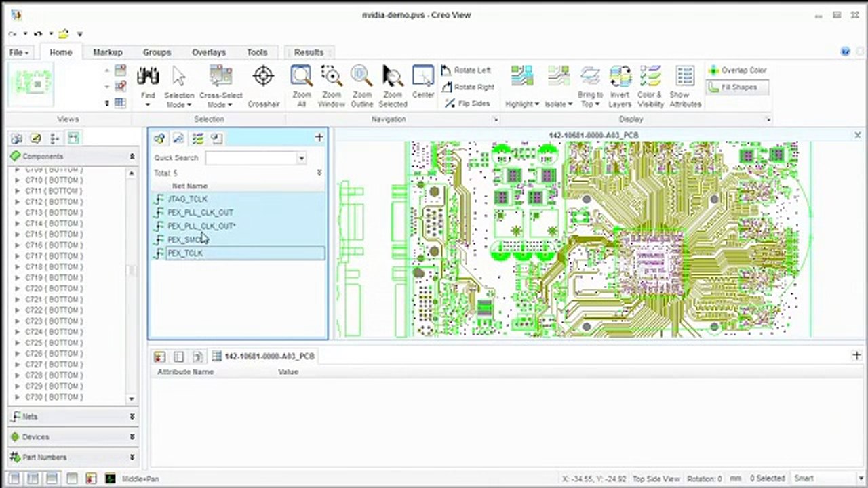Click the Highlight layers icon

pyautogui.click(x=522, y=77)
